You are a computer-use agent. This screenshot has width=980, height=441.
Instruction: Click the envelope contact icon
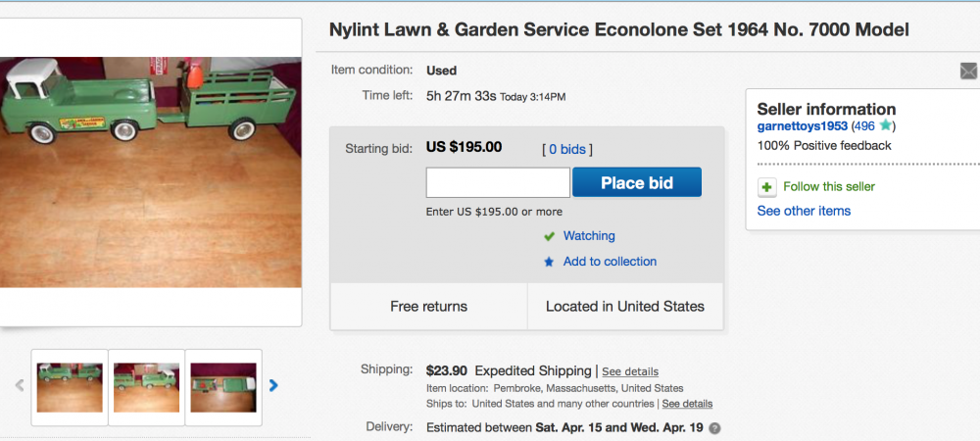(968, 71)
